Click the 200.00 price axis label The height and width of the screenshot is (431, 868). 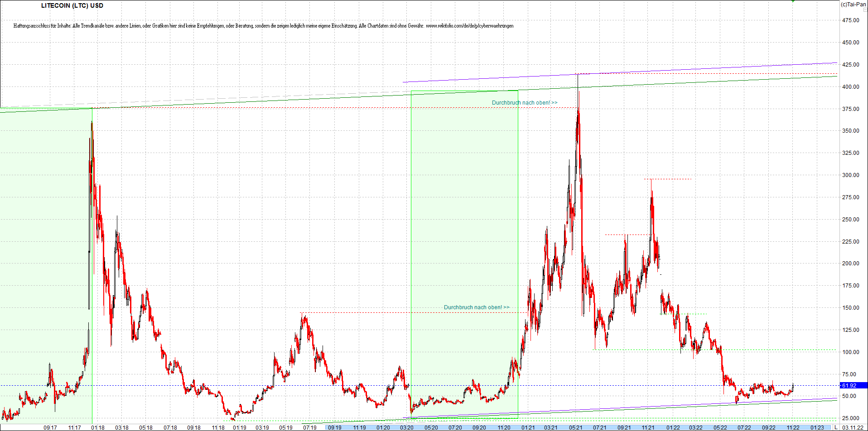point(851,263)
